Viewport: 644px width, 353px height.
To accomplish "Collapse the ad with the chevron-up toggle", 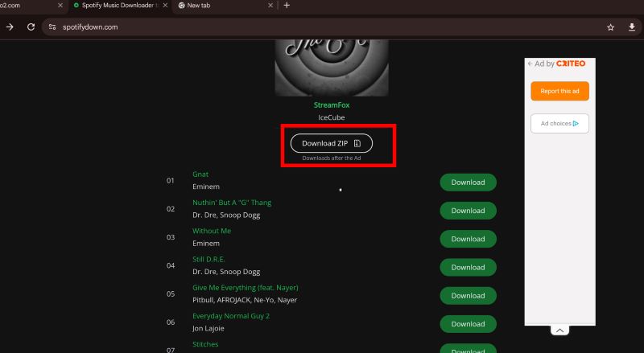I will pyautogui.click(x=559, y=330).
